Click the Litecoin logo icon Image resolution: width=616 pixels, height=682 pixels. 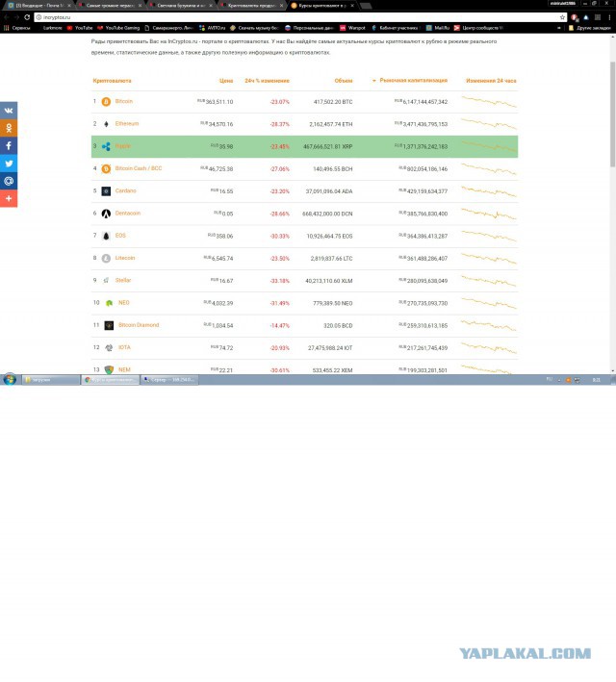point(106,259)
